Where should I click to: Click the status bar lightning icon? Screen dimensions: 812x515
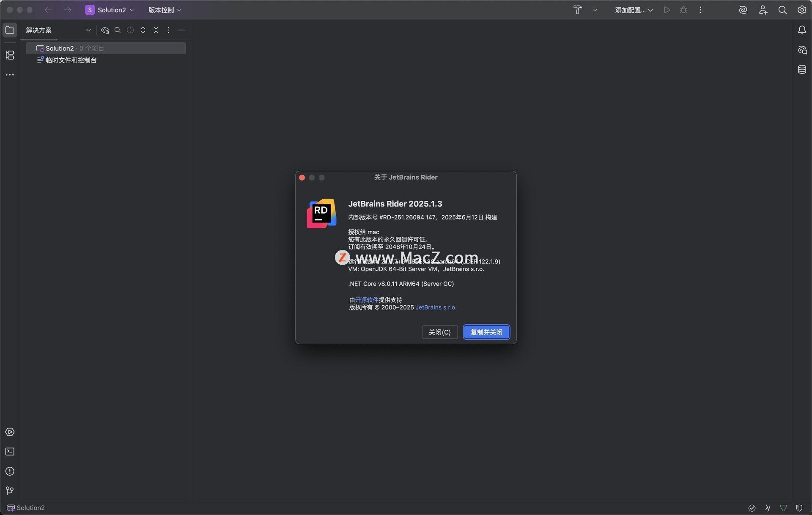pos(768,508)
